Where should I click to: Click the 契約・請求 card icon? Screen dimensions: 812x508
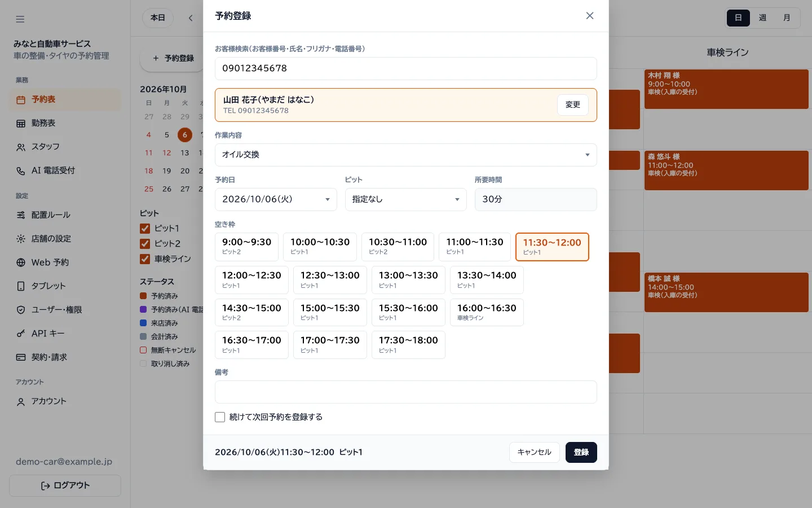tap(21, 357)
